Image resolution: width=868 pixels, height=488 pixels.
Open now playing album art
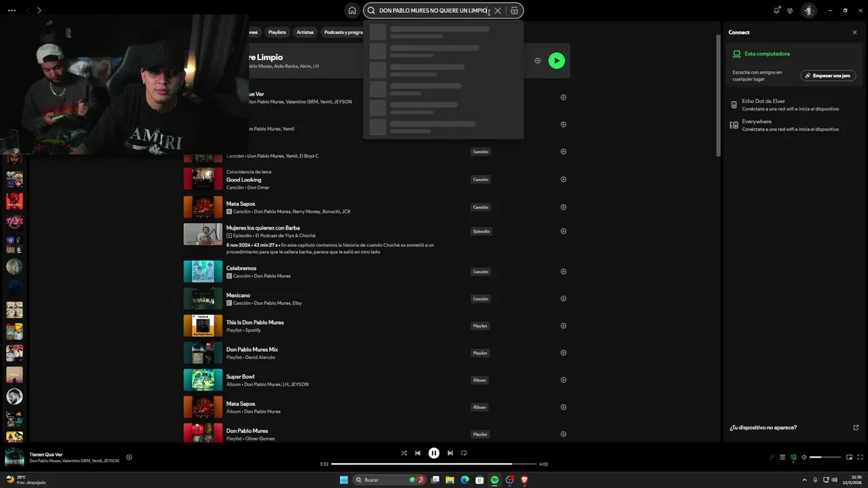point(14,457)
